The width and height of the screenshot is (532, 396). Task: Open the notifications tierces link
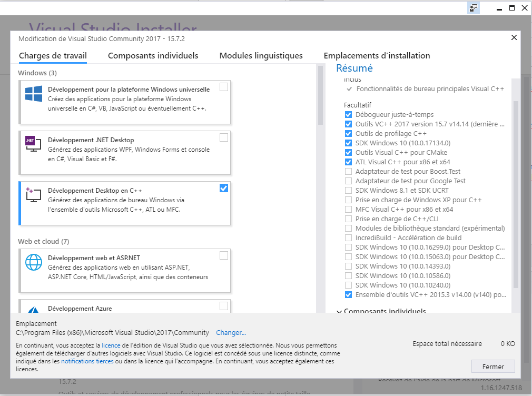coord(87,361)
